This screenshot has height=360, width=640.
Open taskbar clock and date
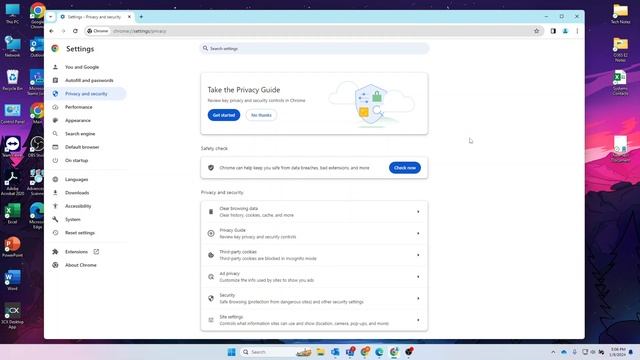pyautogui.click(x=618, y=352)
